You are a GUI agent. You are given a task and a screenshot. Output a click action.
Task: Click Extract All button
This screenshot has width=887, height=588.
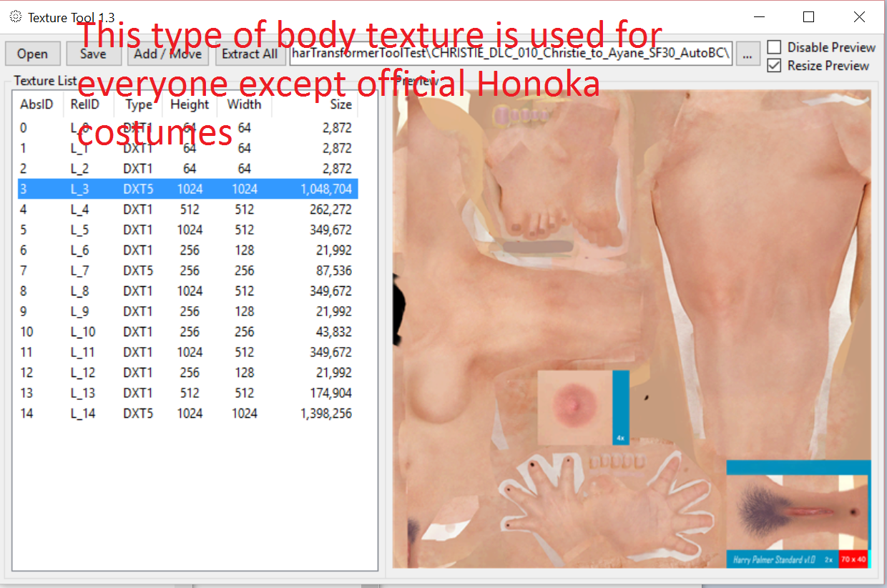(250, 54)
